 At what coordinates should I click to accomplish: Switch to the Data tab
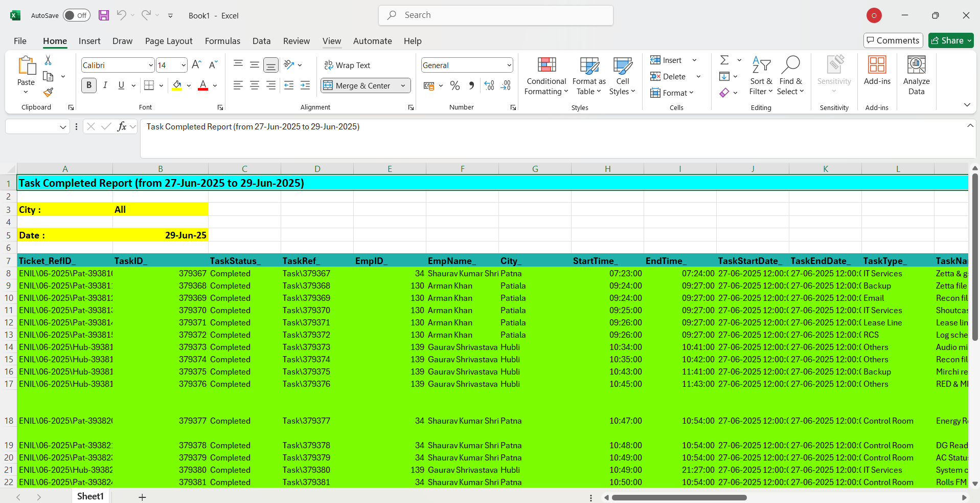pos(261,41)
